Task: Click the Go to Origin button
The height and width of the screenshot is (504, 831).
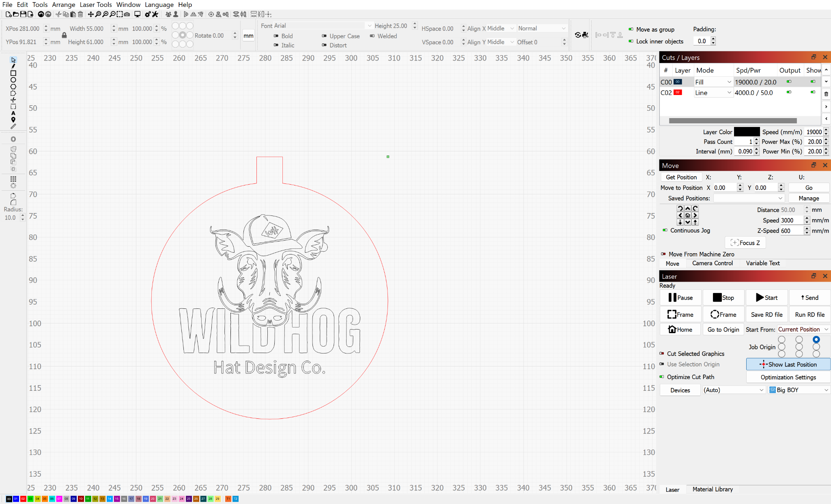Action: click(723, 330)
